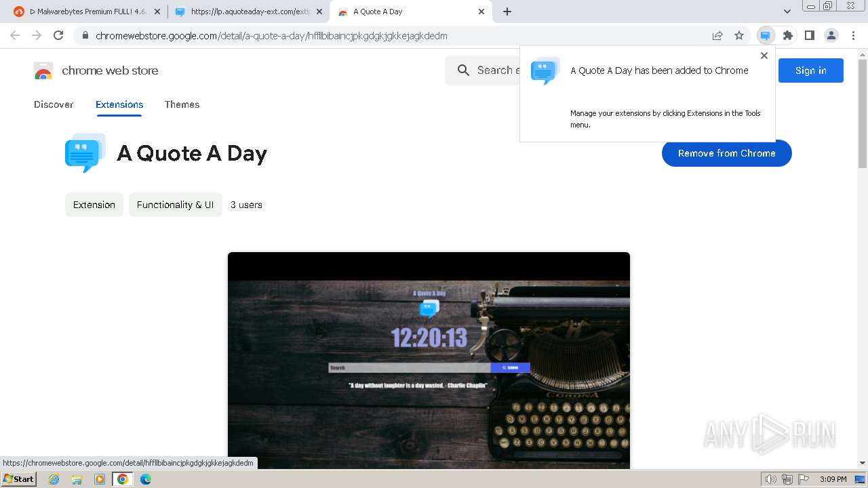
Task: Click the search magnifier icon
Action: point(463,70)
